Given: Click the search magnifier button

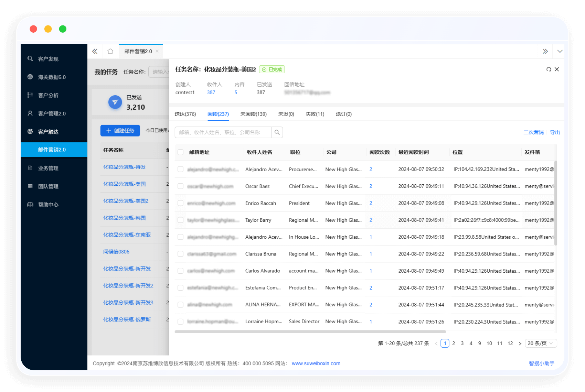Looking at the screenshot, I should (277, 132).
